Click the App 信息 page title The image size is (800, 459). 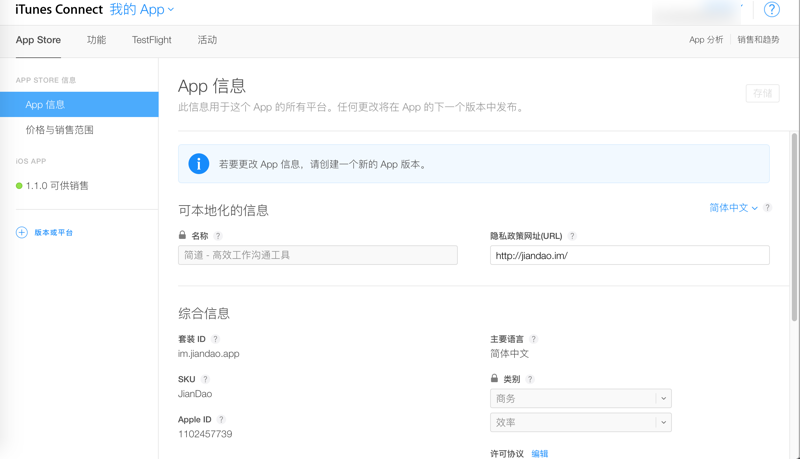point(212,86)
